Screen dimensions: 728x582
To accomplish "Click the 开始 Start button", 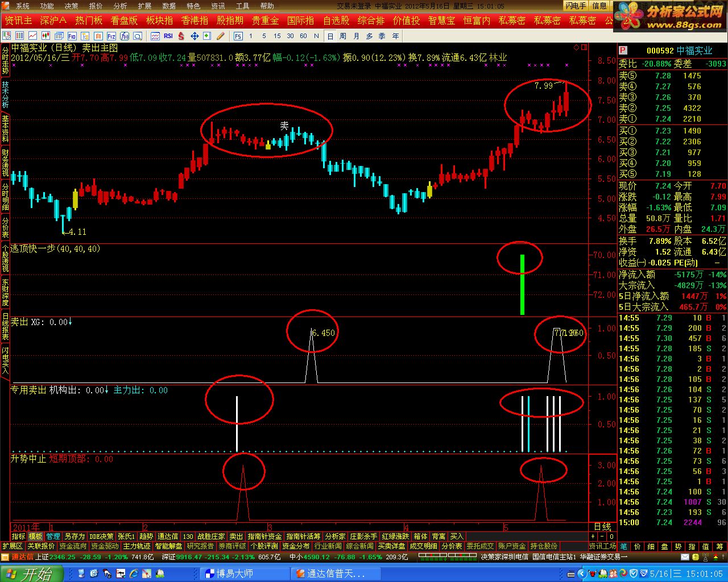I will pos(31,574).
